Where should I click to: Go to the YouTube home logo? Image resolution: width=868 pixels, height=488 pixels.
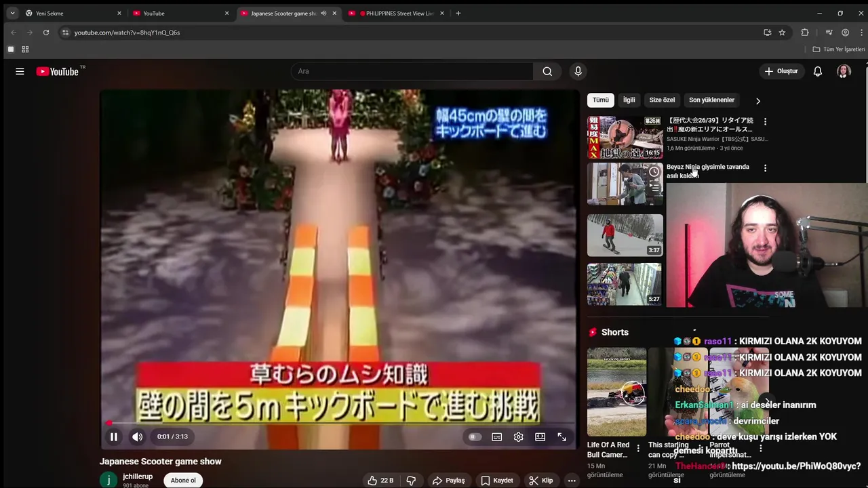coord(59,71)
